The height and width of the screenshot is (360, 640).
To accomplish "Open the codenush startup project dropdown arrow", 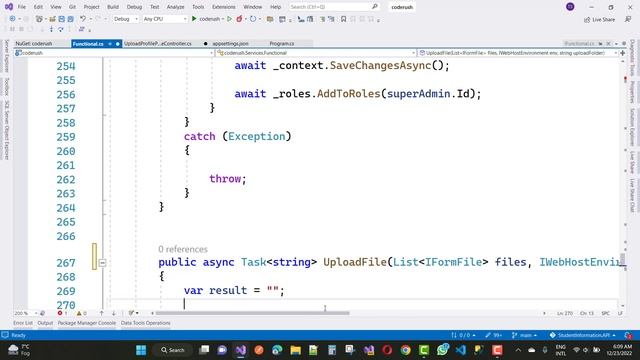I will 223,19.
